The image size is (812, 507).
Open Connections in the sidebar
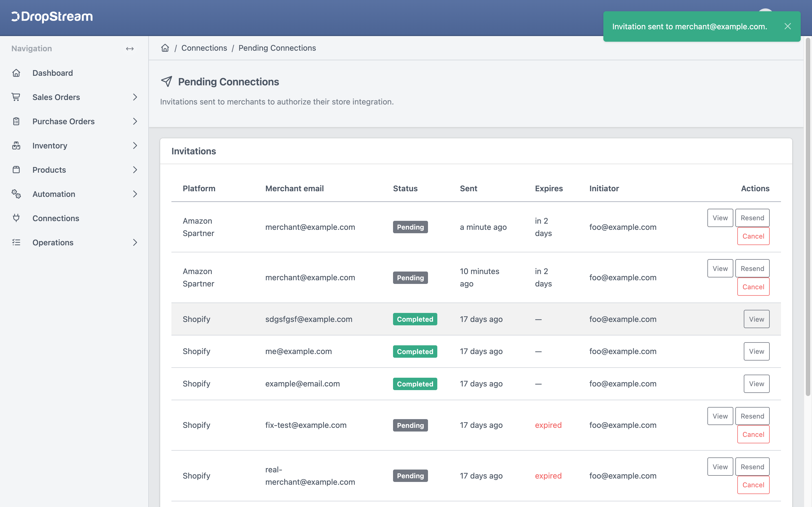pos(56,218)
